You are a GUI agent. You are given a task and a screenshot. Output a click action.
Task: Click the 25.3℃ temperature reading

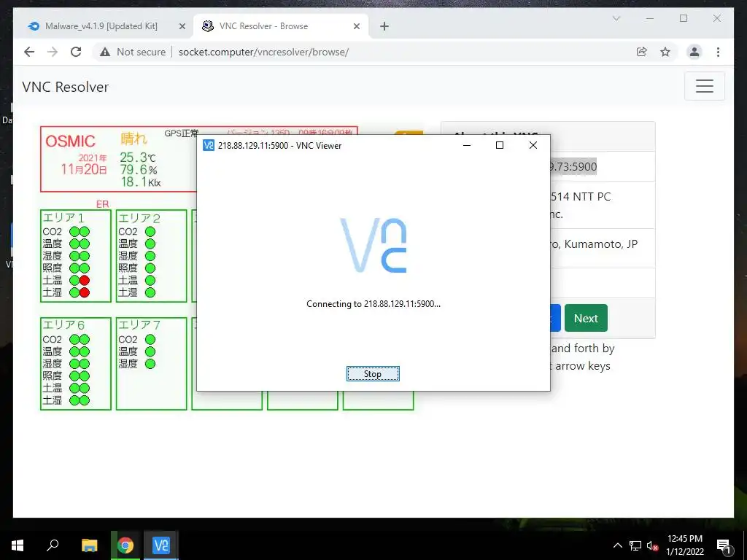[138, 157]
